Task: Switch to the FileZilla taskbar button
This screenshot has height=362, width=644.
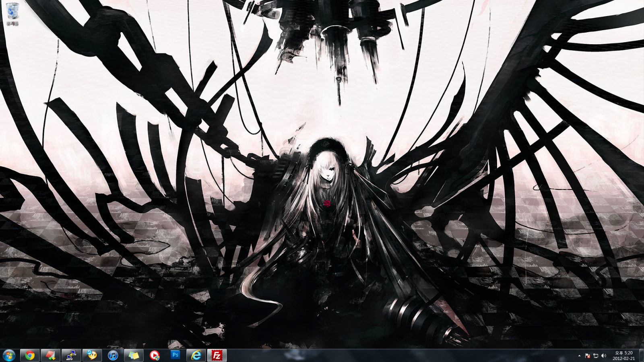Action: (x=217, y=355)
